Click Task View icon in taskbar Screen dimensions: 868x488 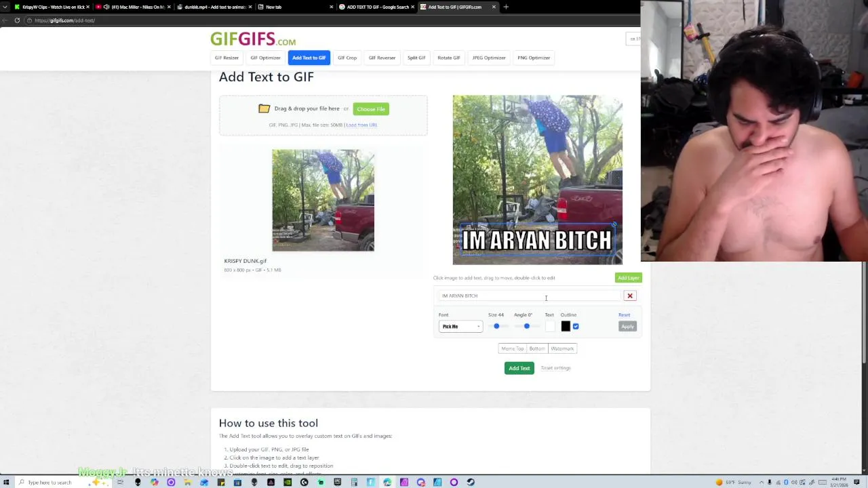click(120, 483)
